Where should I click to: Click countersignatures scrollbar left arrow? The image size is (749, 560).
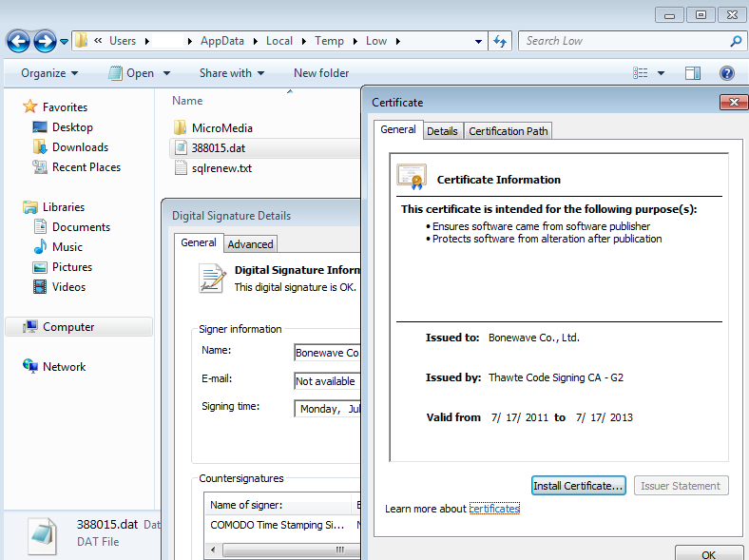pos(214,550)
